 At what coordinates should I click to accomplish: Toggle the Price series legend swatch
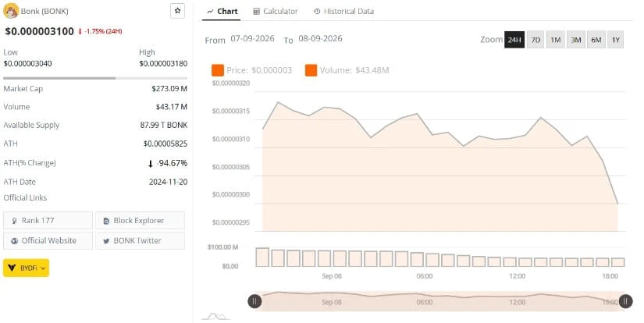point(218,70)
